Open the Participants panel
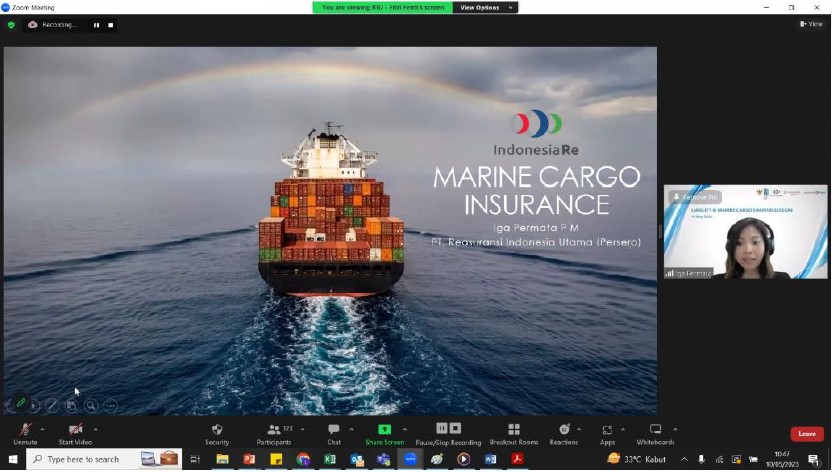The height and width of the screenshot is (472, 832). pyautogui.click(x=274, y=434)
